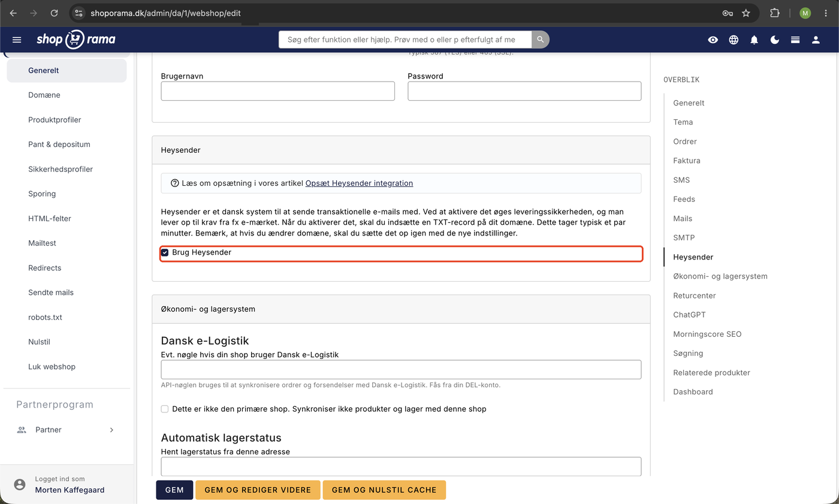Open Chrome profile avatar M
This screenshot has height=504, width=839.
coord(805,13)
